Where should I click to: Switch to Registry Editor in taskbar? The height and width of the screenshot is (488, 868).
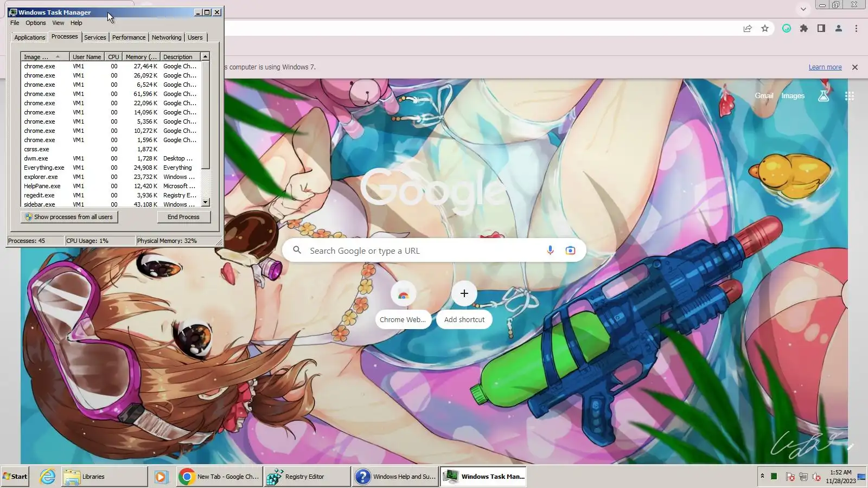click(307, 477)
